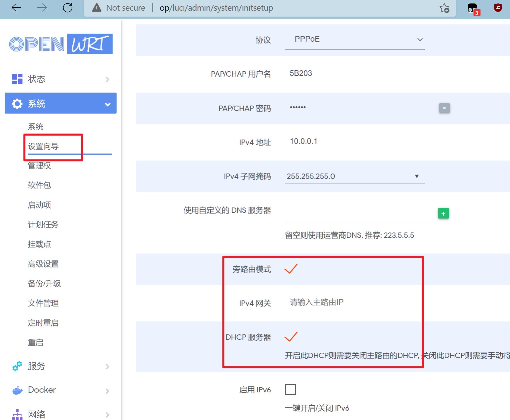The width and height of the screenshot is (510, 420).
Task: Click the 系统 gear icon
Action: [x=17, y=104]
